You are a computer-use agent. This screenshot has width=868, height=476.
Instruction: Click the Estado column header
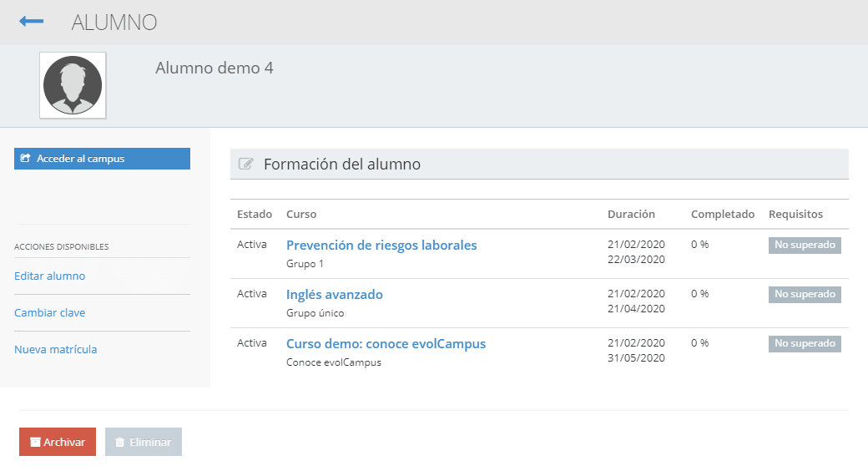[255, 215]
